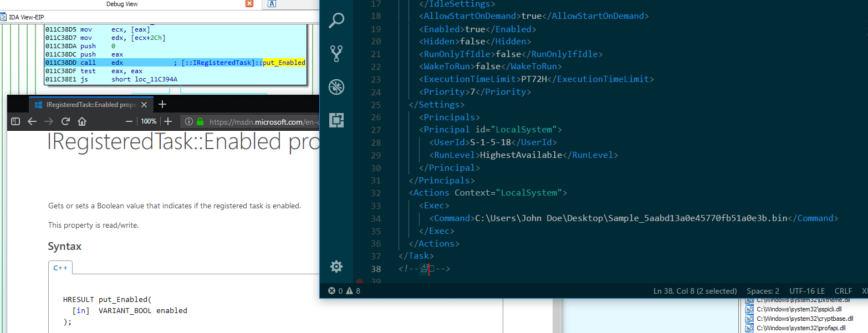Click the test eax, eax instruction
The image size is (868, 333).
tap(94, 71)
